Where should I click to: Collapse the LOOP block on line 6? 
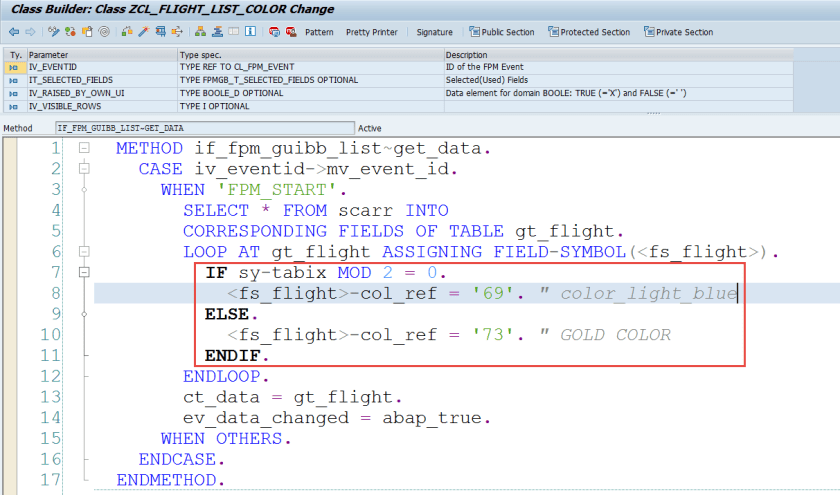[x=85, y=252]
